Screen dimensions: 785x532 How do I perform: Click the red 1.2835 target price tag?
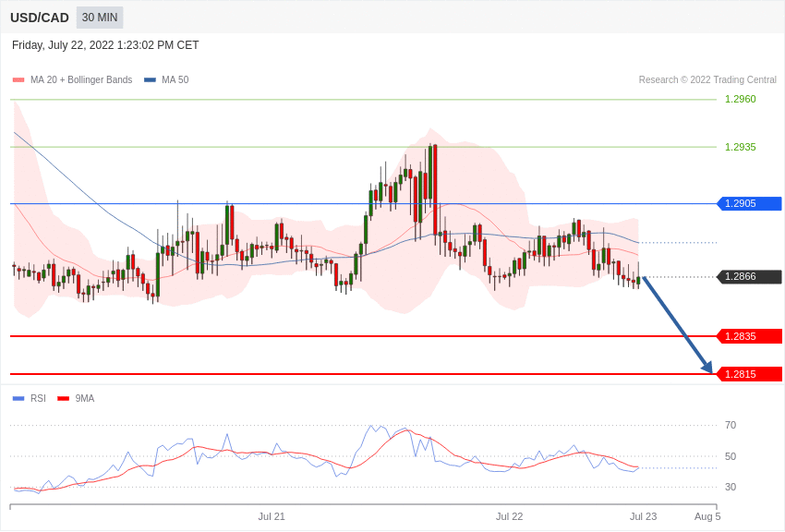click(750, 336)
